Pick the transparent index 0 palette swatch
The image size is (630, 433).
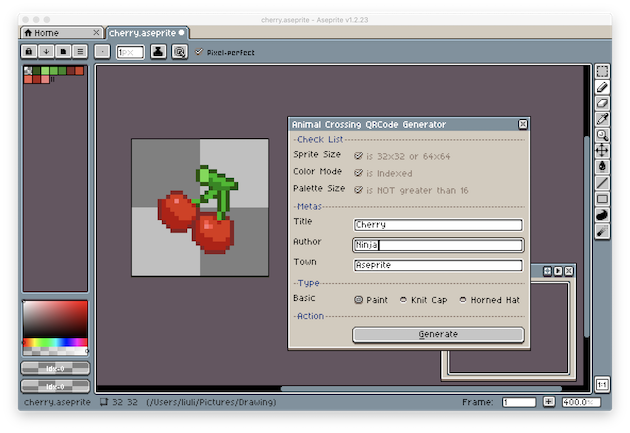[28, 71]
